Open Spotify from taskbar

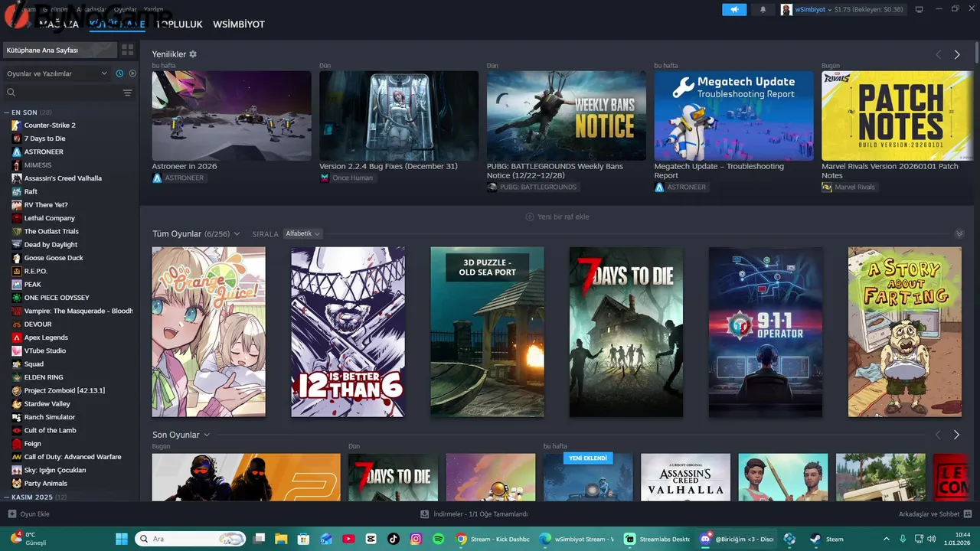coord(438,539)
